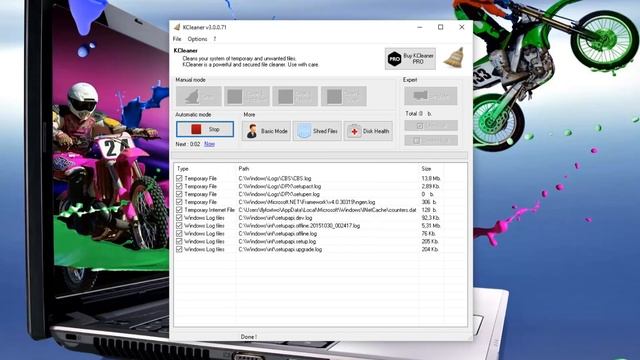
Task: Click the greyed broom button in Manual mode
Action: tap(199, 96)
